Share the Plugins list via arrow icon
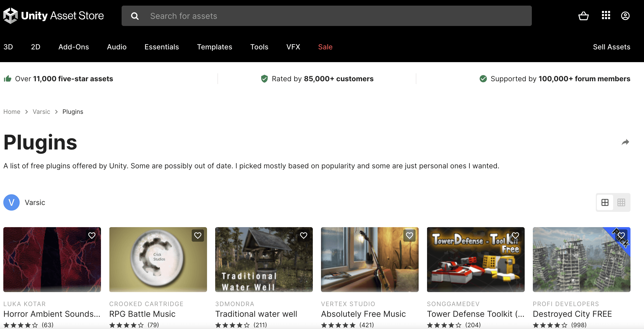The height and width of the screenshot is (329, 644). [x=625, y=142]
